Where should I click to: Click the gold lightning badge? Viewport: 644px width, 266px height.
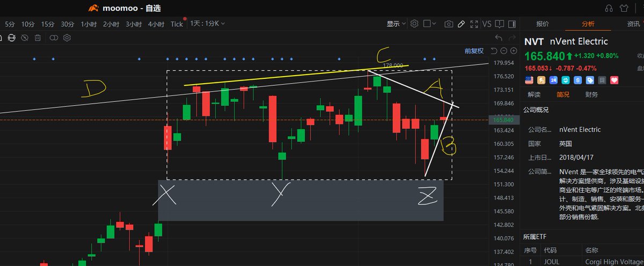pos(541,80)
